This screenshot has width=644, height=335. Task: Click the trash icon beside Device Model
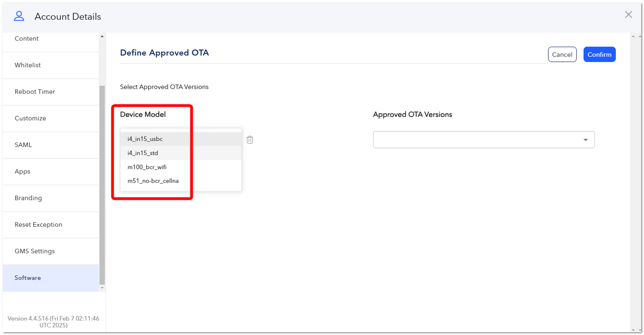pyautogui.click(x=250, y=140)
